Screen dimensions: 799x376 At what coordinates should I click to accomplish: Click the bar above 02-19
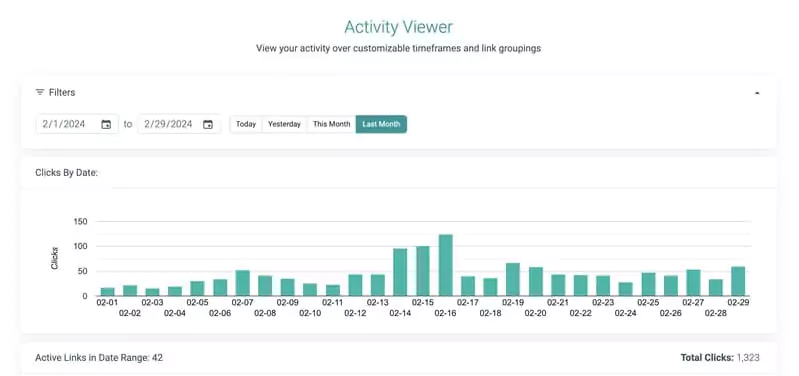coord(513,279)
